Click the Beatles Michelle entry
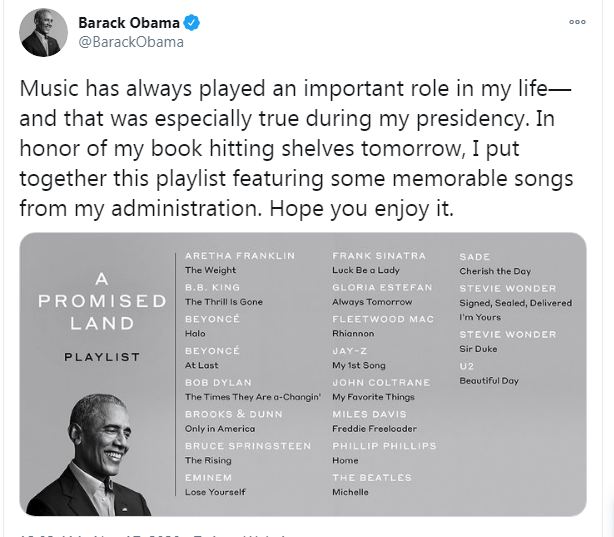 tap(371, 484)
